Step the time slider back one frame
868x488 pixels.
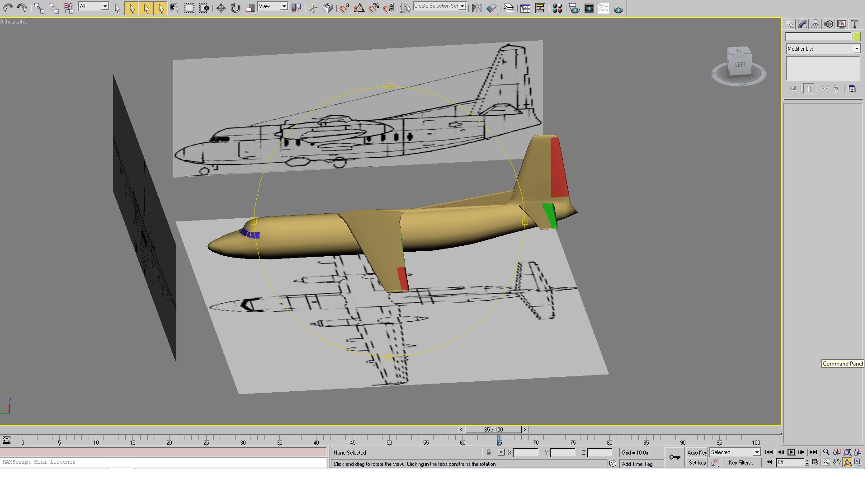click(461, 429)
